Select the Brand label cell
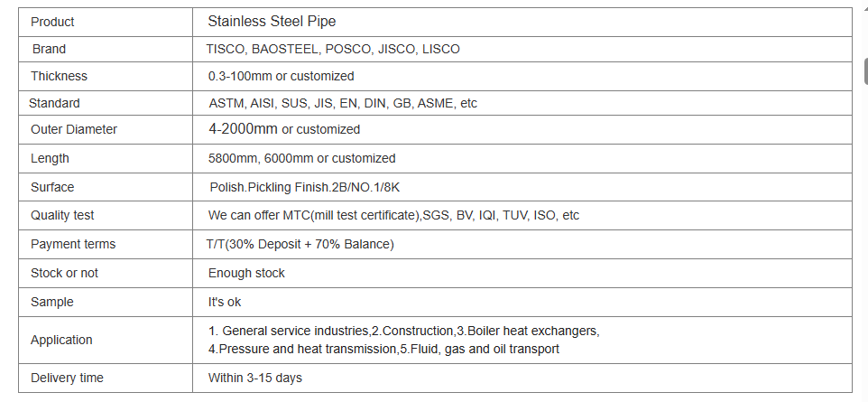868x402 pixels. 49,49
